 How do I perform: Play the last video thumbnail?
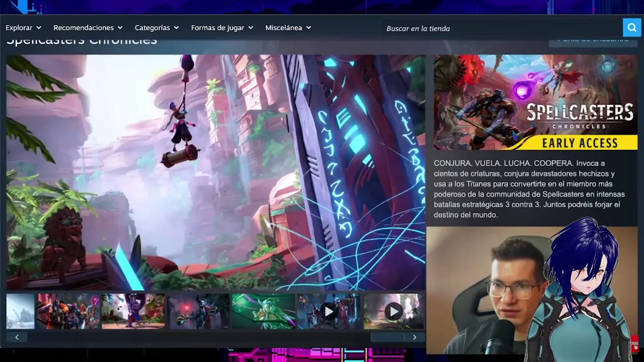pyautogui.click(x=394, y=311)
